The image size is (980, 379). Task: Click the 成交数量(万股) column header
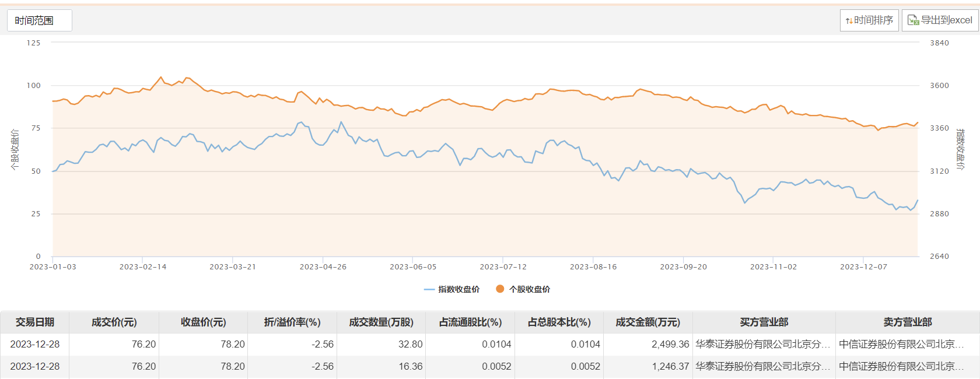tap(381, 322)
